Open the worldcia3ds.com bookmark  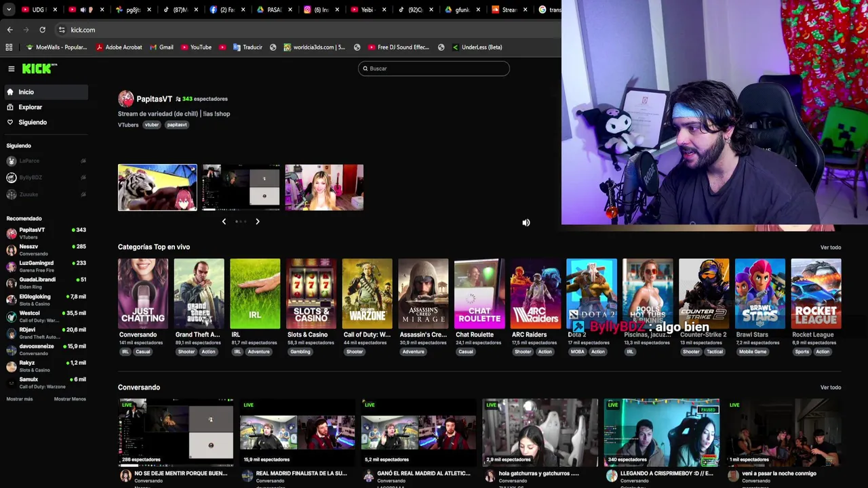[x=315, y=47]
